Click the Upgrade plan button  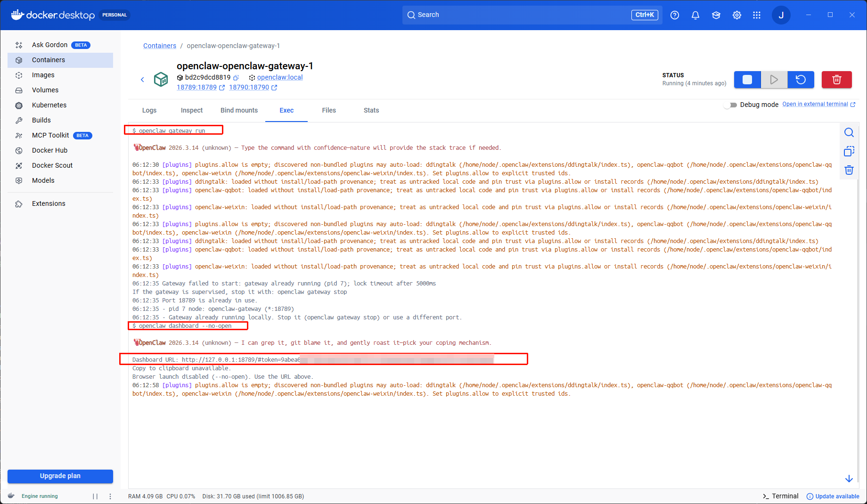[60, 476]
